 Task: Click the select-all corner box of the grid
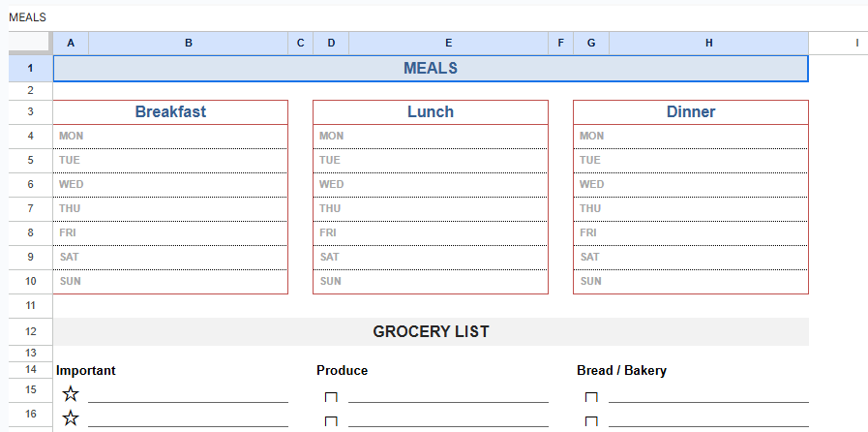(30, 43)
